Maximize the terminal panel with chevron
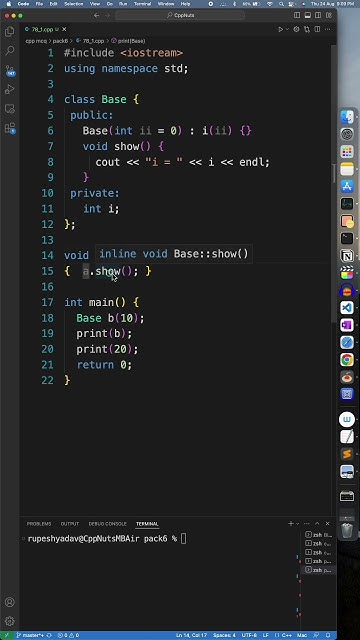 [x=317, y=523]
